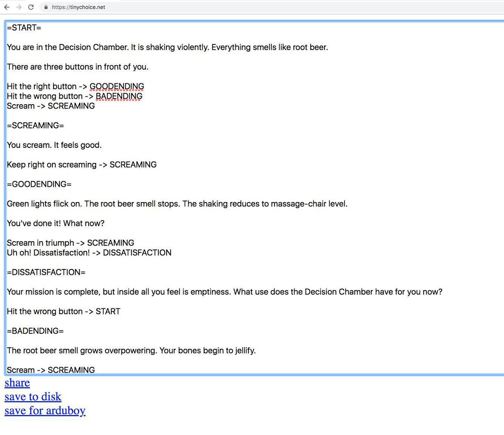Click the line 'Your mission is complete, but inside'

[x=224, y=292]
